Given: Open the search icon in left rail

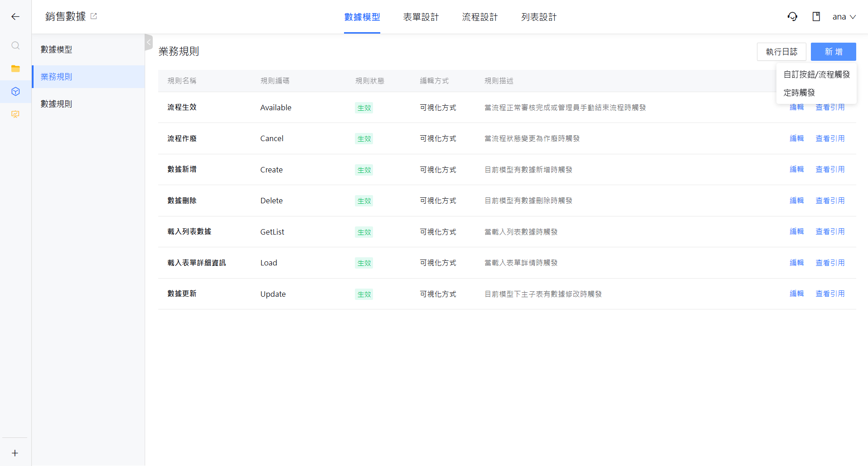Looking at the screenshot, I should [15, 45].
